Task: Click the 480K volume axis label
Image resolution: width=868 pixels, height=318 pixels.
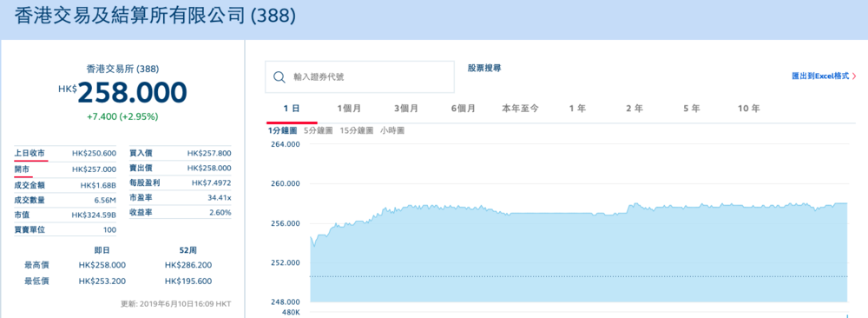Action: (x=291, y=313)
